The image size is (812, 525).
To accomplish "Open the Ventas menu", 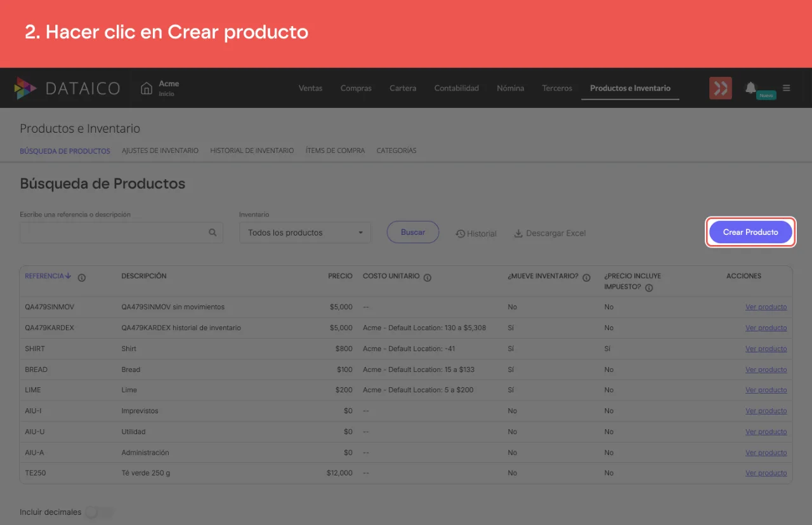I will click(x=311, y=88).
